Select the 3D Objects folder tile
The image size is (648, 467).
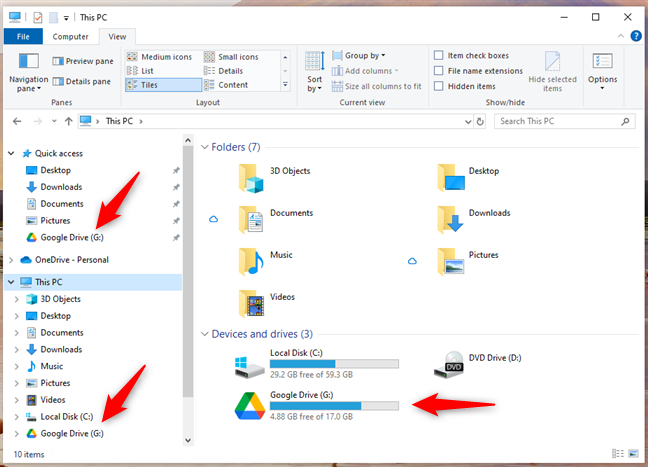click(x=274, y=178)
